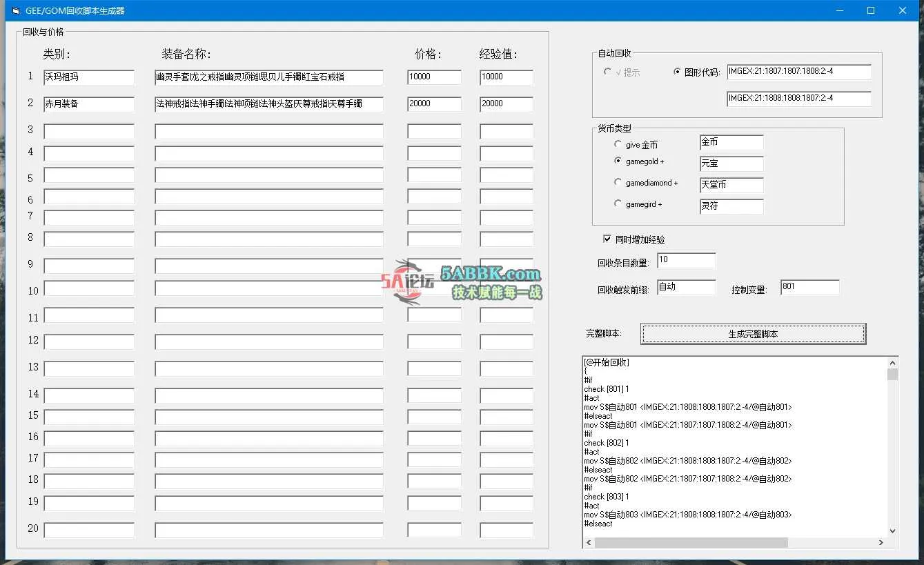The height and width of the screenshot is (565, 924).
Task: Click the 装备名称 field in row 13
Action: (269, 368)
